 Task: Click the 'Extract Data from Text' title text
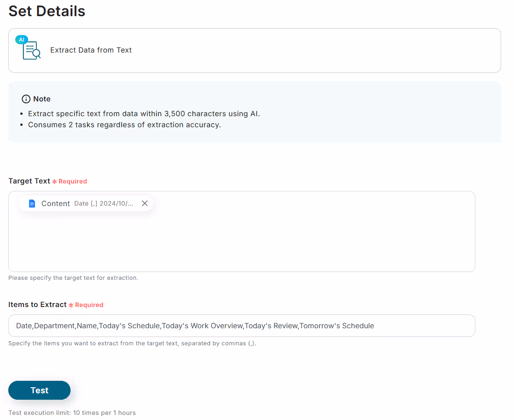point(91,50)
